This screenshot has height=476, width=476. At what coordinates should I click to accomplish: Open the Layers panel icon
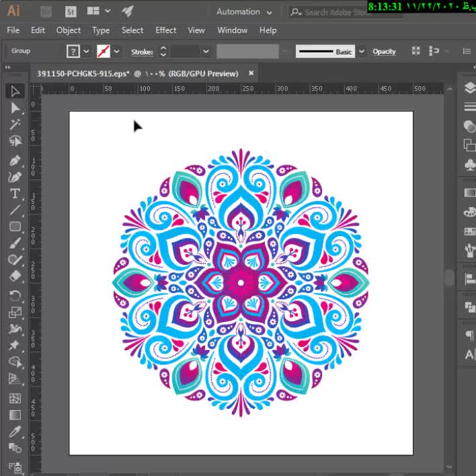(x=469, y=89)
